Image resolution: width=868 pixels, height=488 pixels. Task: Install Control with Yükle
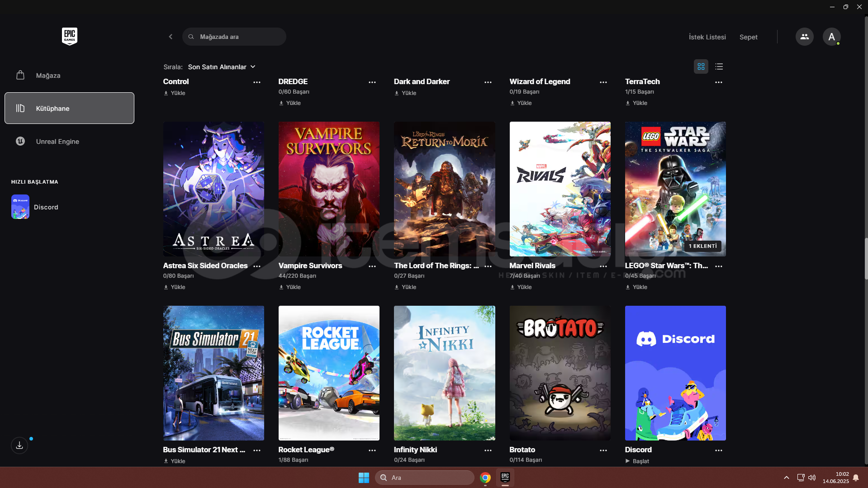tap(175, 93)
